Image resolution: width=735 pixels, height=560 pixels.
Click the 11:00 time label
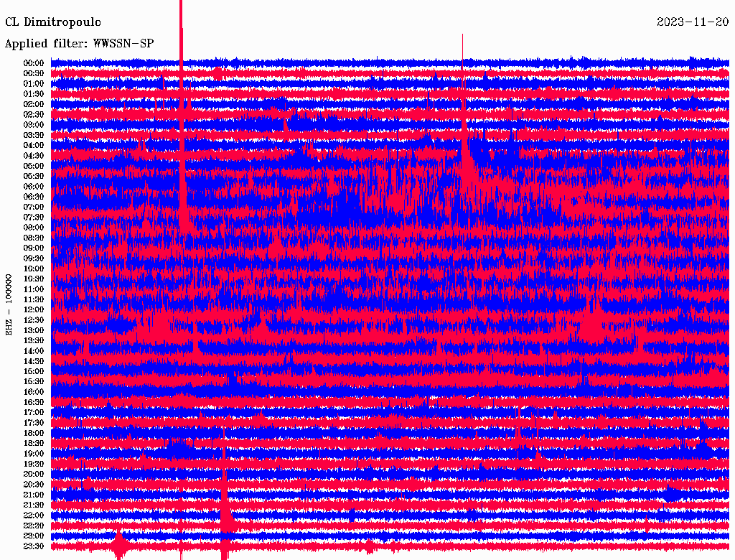point(34,289)
